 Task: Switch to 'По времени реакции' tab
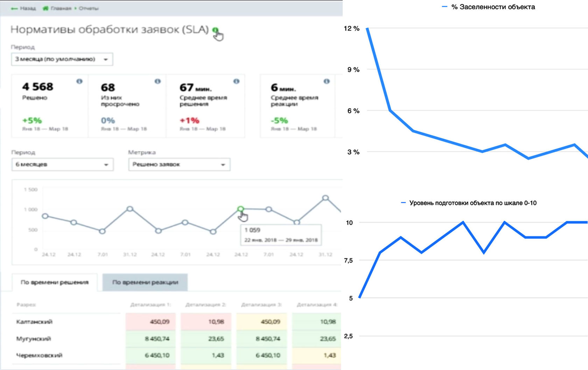pos(145,282)
